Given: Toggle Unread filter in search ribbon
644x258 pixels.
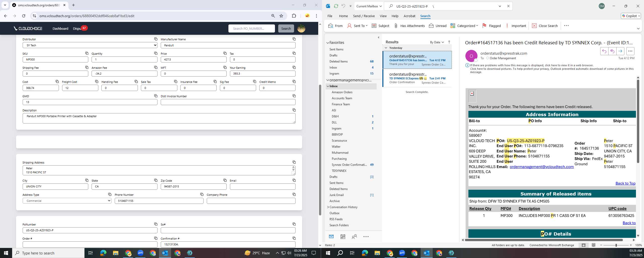Looking at the screenshot, I should click(x=438, y=26).
